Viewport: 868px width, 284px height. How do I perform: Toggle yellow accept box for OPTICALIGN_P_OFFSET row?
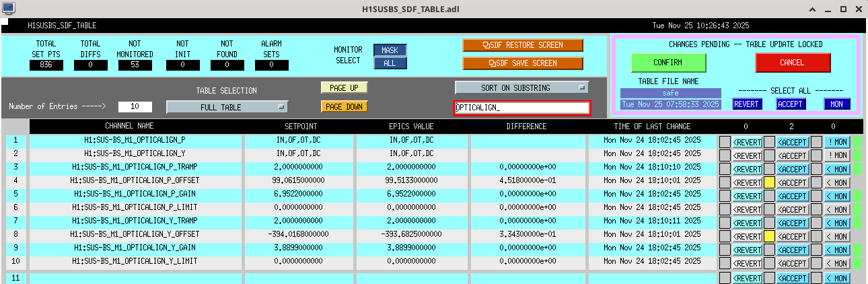click(x=770, y=182)
